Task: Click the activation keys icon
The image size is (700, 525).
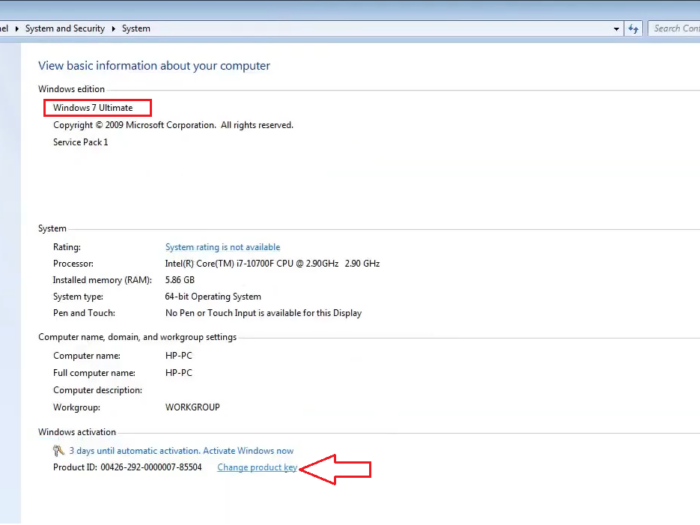Action: (58, 451)
